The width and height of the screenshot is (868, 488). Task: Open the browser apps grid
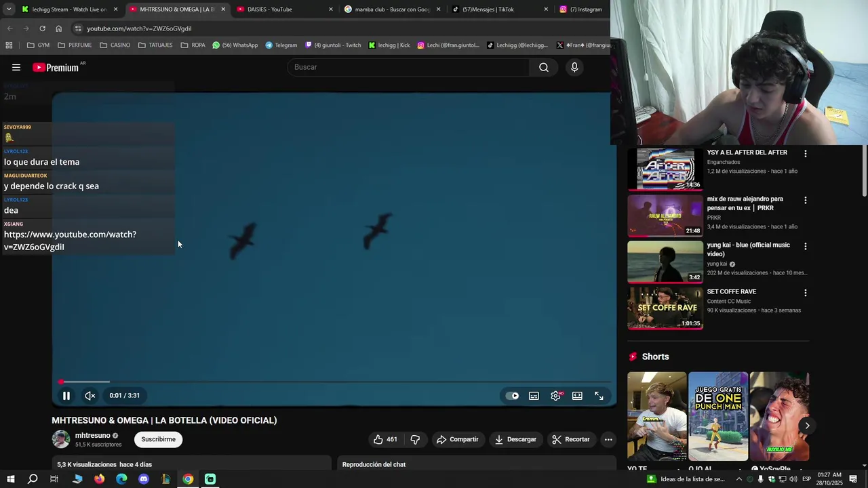pyautogui.click(x=9, y=45)
